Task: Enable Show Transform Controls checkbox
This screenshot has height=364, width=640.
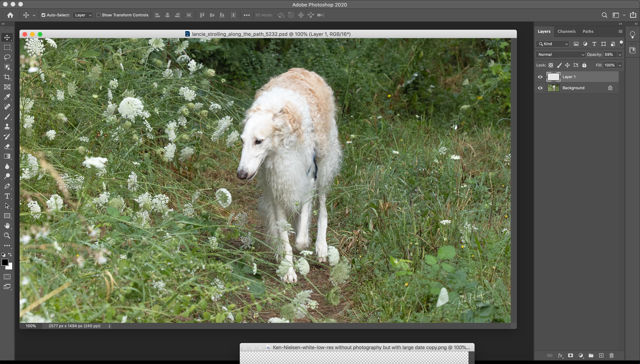Action: click(99, 15)
